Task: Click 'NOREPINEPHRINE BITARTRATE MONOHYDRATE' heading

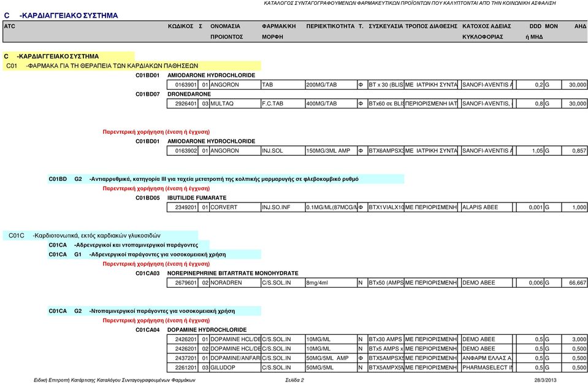Action: [x=233, y=274]
